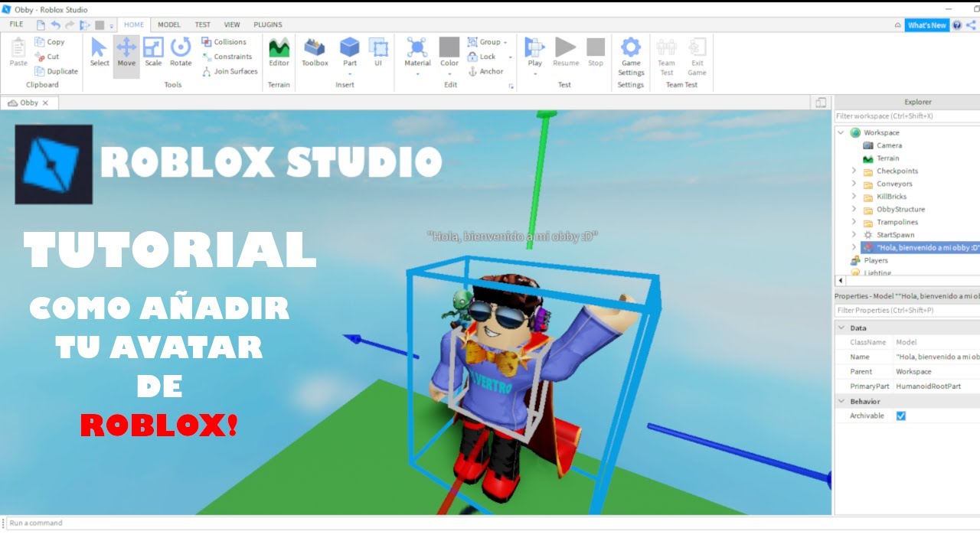Click the Lock tool
980x551 pixels.
coord(482,57)
